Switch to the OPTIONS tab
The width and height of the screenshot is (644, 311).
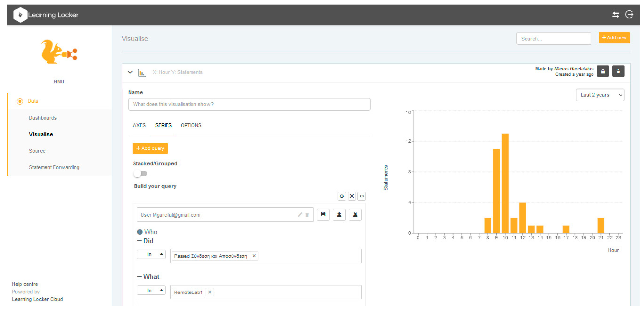click(x=191, y=125)
